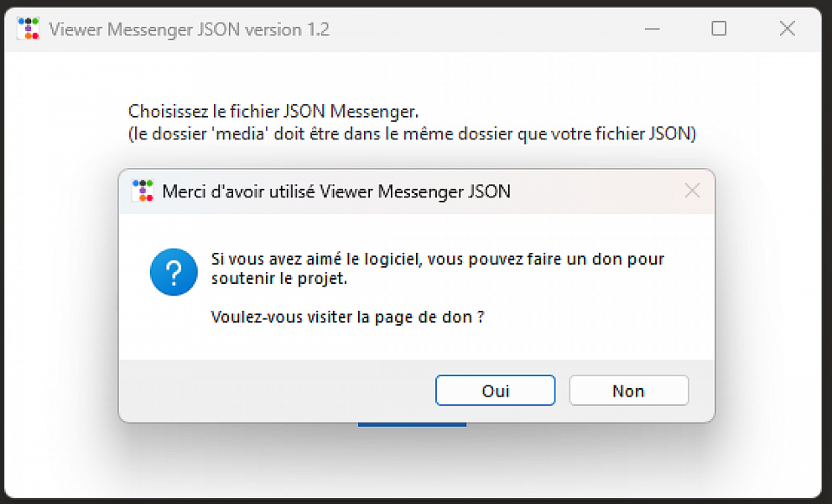Click the 'Voulez-vous visiter la page de don' question
This screenshot has width=832, height=504.
pyautogui.click(x=347, y=317)
